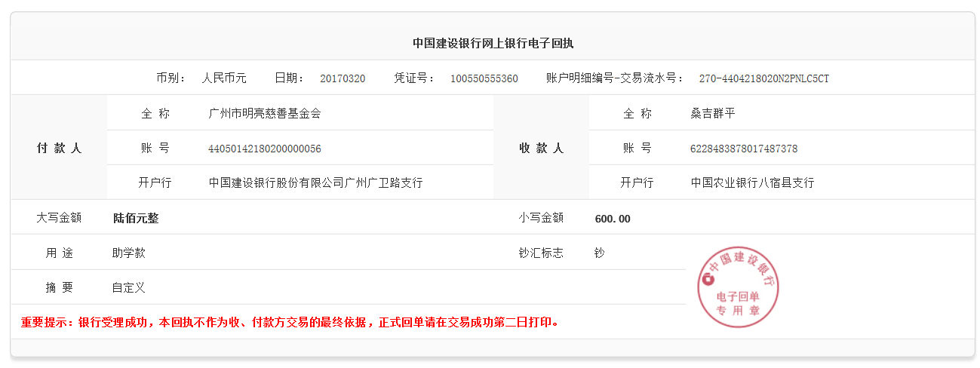Select payee name 桑吉群平

click(x=713, y=113)
